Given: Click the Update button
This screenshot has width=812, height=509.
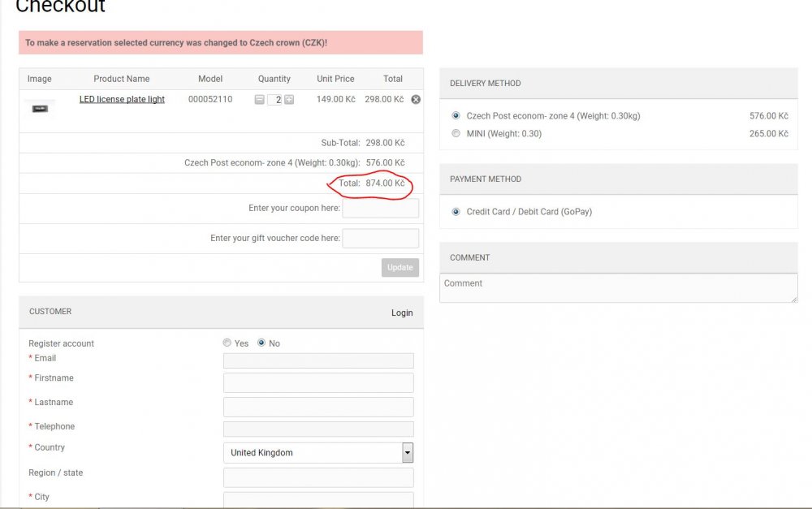Looking at the screenshot, I should pyautogui.click(x=400, y=267).
